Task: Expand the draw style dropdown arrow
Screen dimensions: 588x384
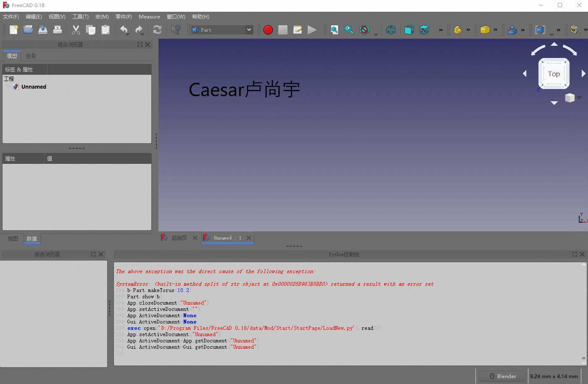Action: point(376,34)
